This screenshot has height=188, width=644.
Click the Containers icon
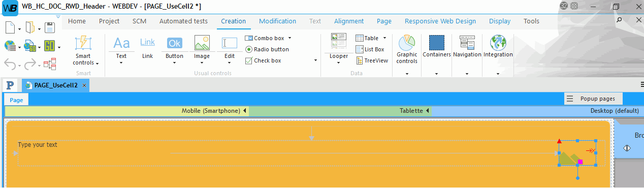436,43
